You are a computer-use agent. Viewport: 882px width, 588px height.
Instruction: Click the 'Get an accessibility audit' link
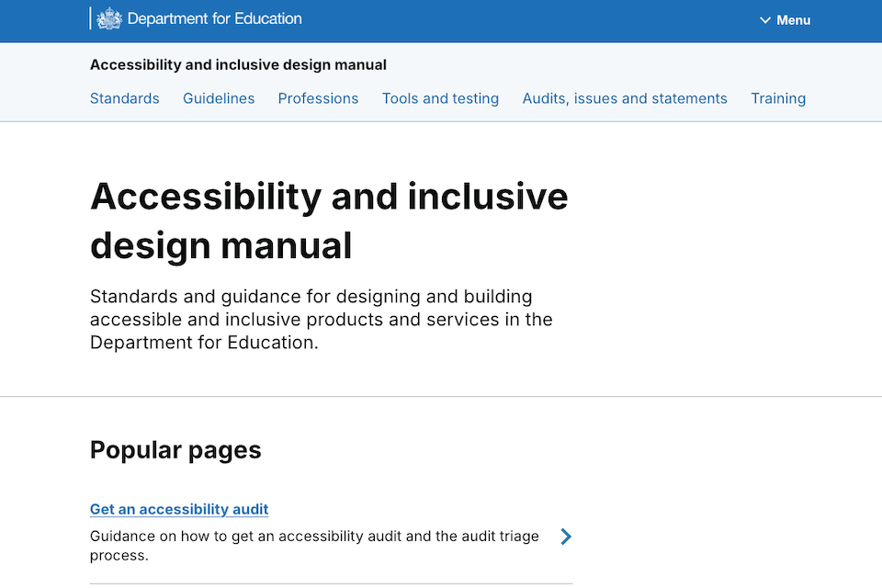(x=179, y=509)
